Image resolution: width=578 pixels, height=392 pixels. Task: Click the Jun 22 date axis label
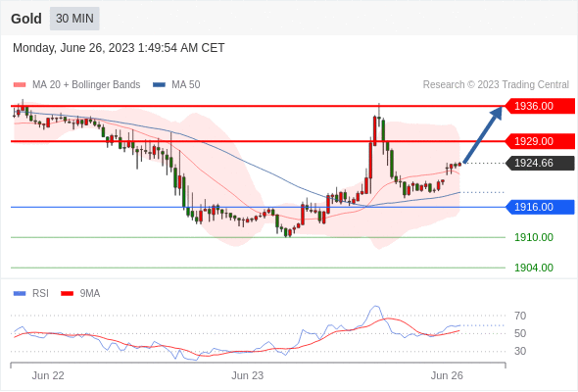[48, 375]
